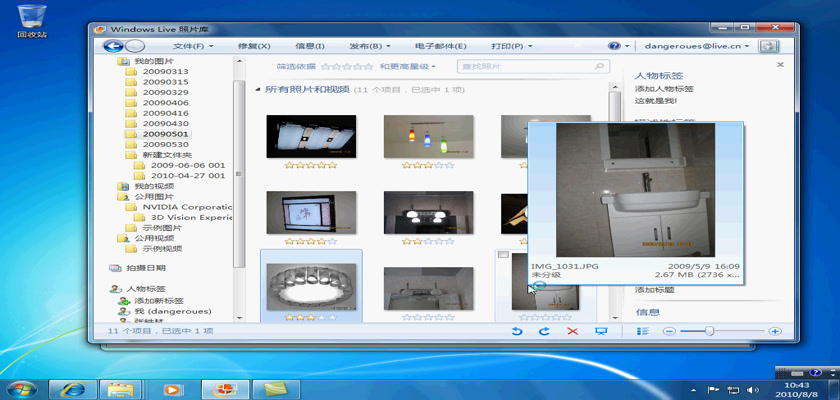Click the zoom-out minus icon
Image resolution: width=840 pixels, height=400 pixels.
coord(668,331)
